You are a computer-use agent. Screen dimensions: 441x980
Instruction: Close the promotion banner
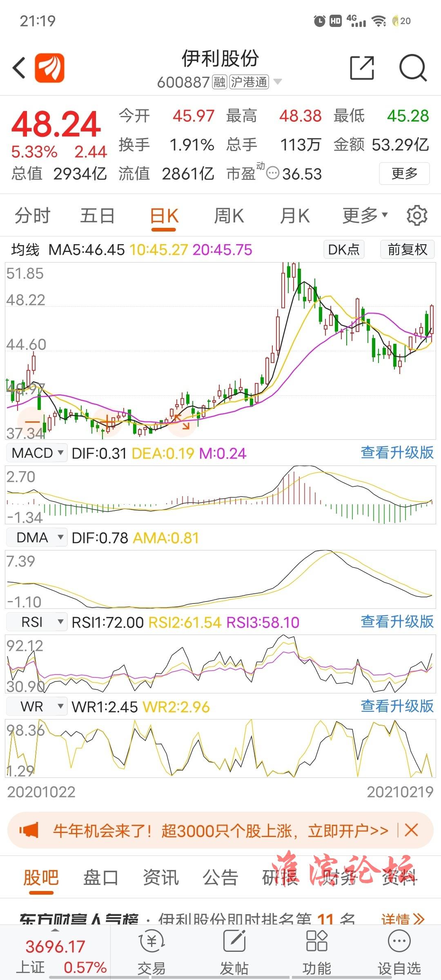point(411,830)
